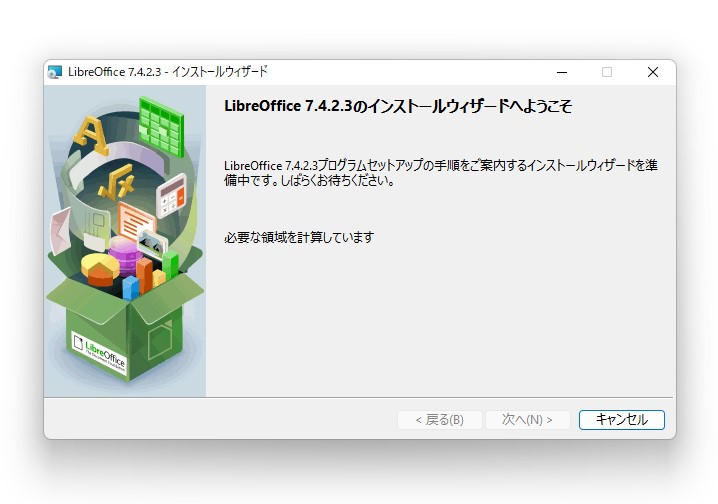Click the status text 必要な領域を計算しています

(x=299, y=237)
